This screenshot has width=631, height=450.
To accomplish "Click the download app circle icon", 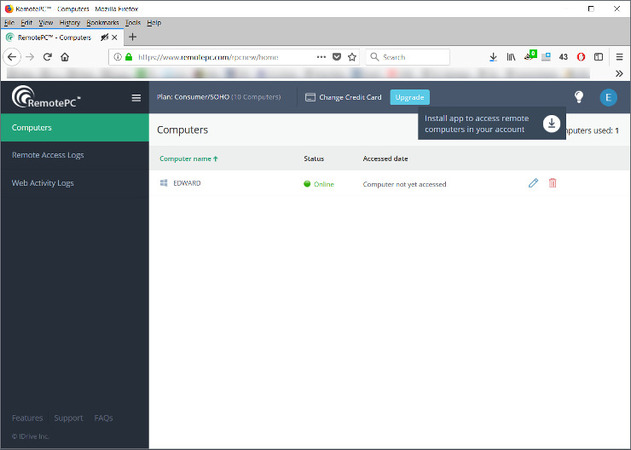I will 551,124.
